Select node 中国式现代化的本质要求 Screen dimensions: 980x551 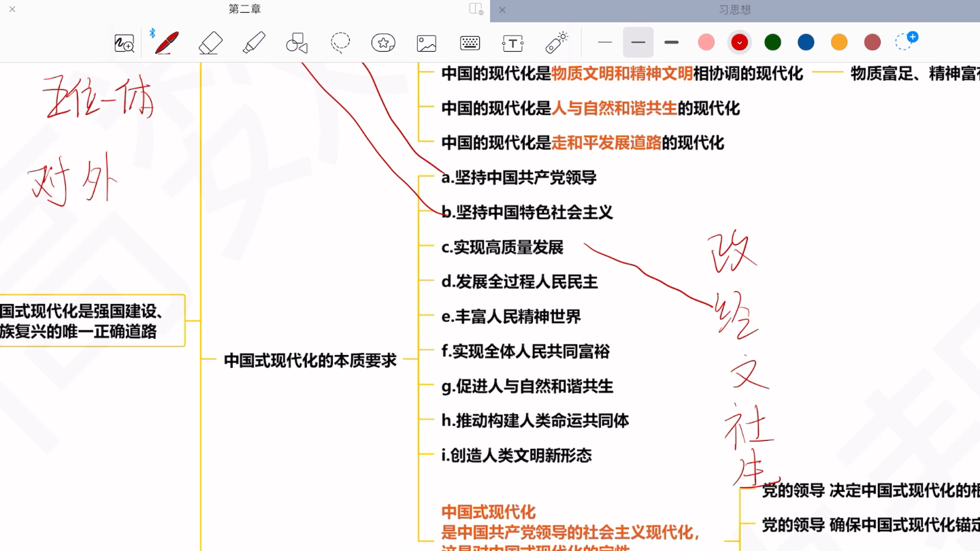tap(310, 361)
